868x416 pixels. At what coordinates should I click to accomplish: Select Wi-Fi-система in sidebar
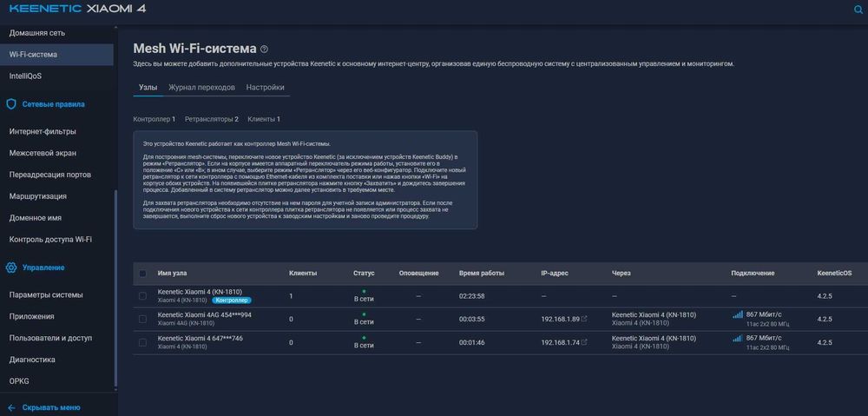click(x=56, y=55)
